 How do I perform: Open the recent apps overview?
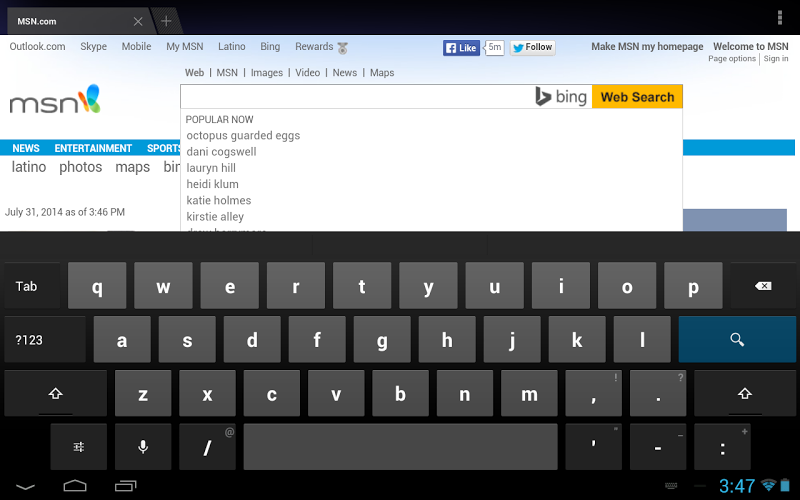126,486
